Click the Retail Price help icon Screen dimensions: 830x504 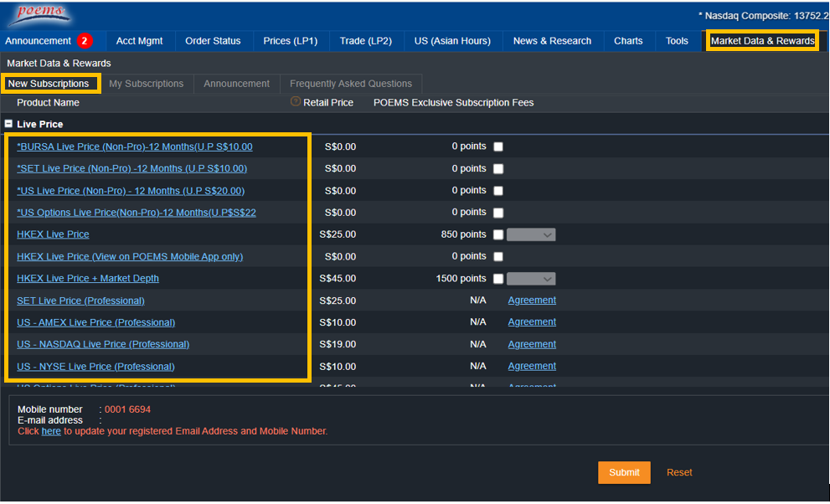pyautogui.click(x=296, y=101)
